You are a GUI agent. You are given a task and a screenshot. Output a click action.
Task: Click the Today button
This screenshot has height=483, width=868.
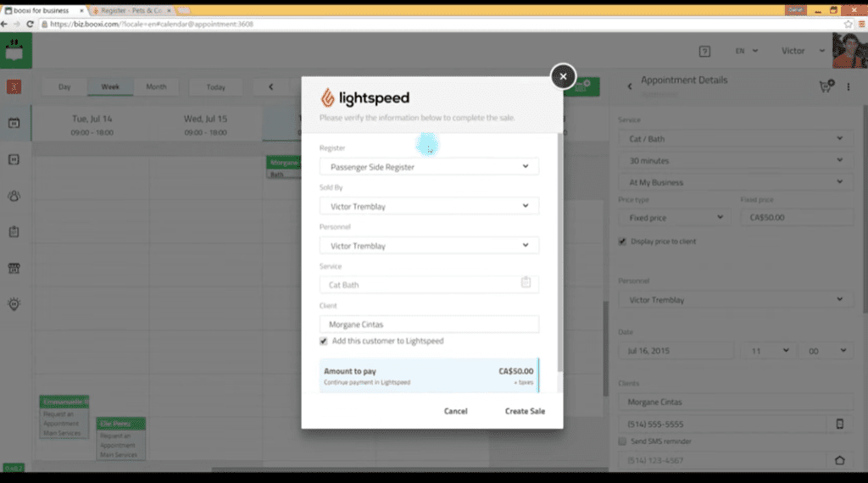click(215, 87)
